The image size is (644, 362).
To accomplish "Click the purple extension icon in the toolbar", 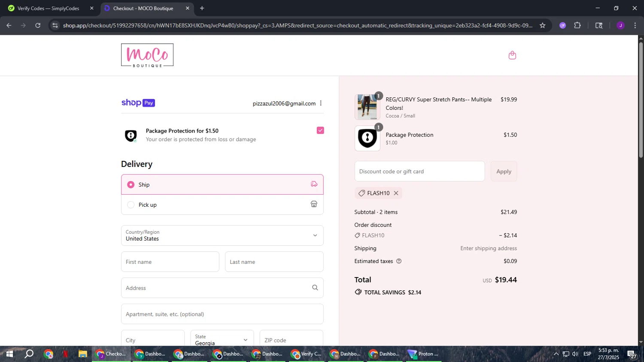I will click(563, 25).
